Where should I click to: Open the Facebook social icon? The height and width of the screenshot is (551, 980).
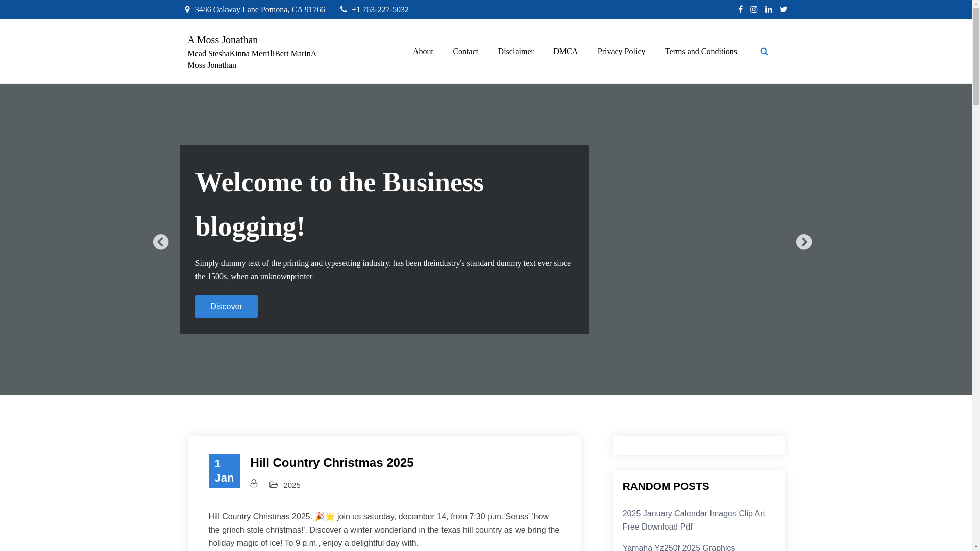(x=740, y=9)
